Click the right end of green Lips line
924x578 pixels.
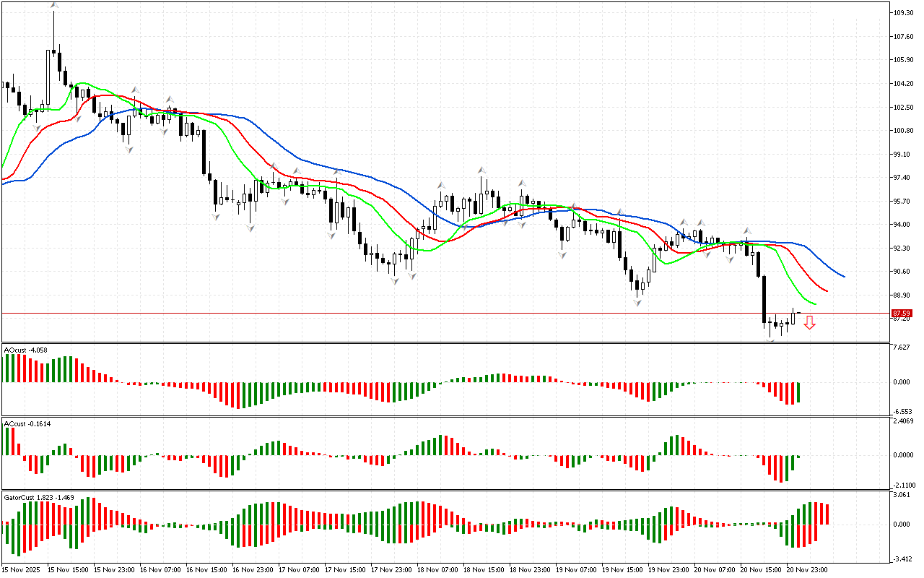[x=814, y=303]
